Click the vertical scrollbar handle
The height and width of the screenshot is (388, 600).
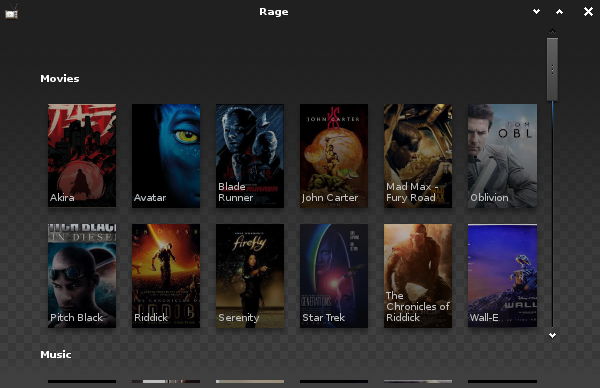point(552,69)
